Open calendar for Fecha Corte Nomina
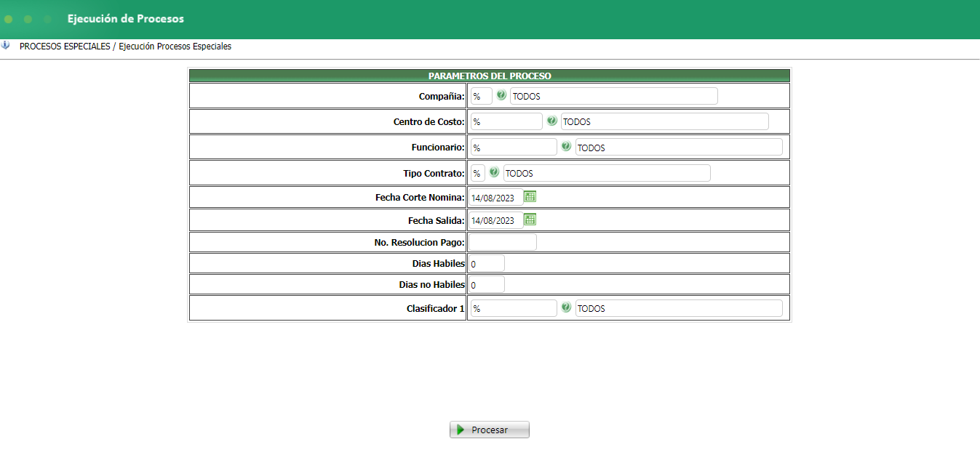This screenshot has width=980, height=463. [x=530, y=196]
